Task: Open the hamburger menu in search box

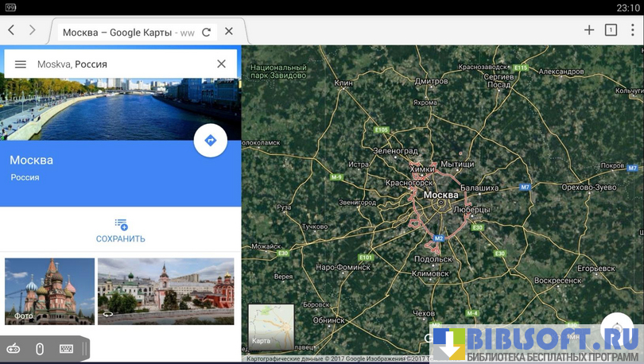Action: click(21, 64)
